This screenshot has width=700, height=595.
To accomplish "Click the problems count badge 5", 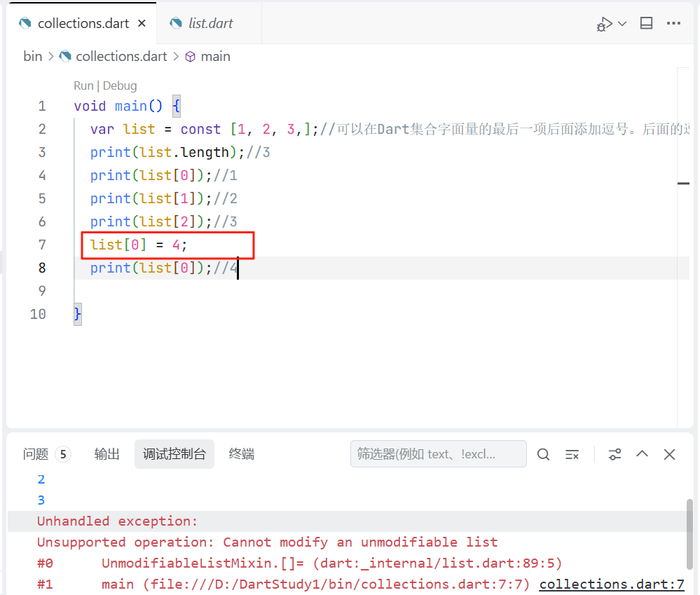I will 63,454.
